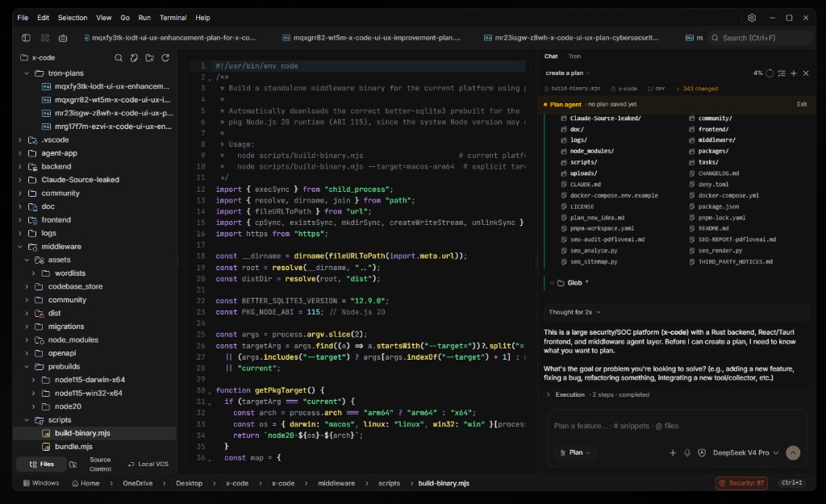
Task: Toggle the sidebar panel layout icon
Action: click(x=26, y=38)
